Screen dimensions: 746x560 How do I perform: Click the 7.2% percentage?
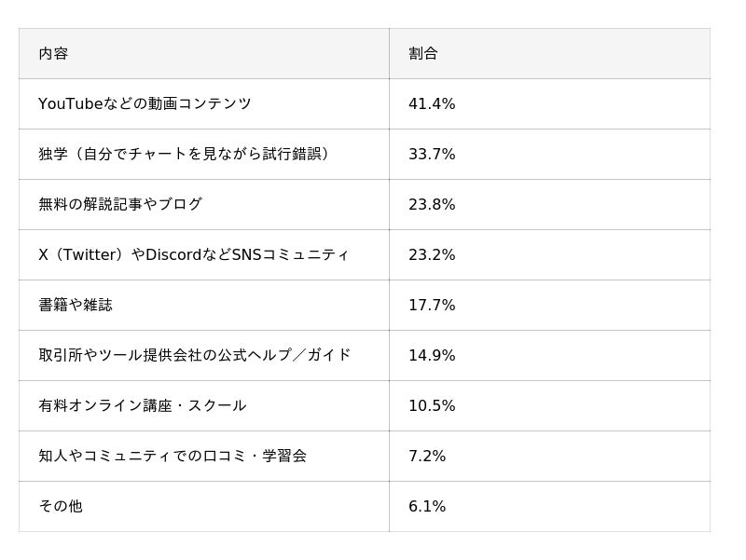coord(427,457)
